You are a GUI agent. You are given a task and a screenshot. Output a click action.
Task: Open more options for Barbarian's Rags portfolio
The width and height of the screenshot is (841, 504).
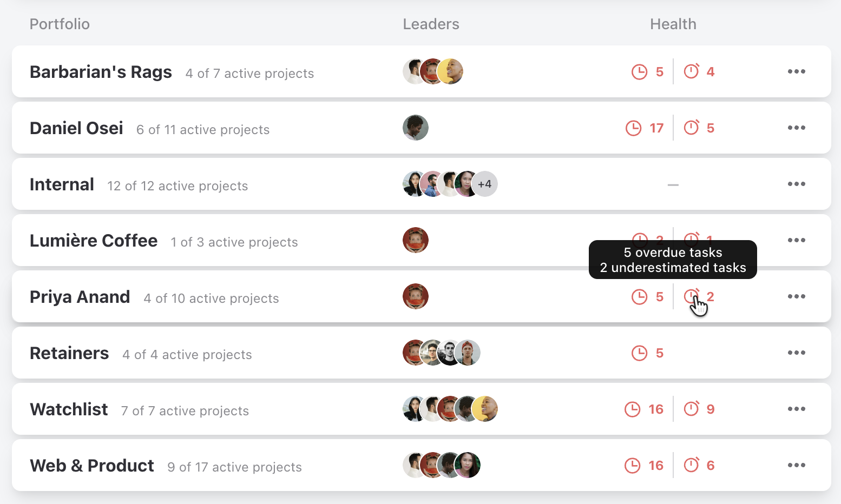pyautogui.click(x=796, y=71)
